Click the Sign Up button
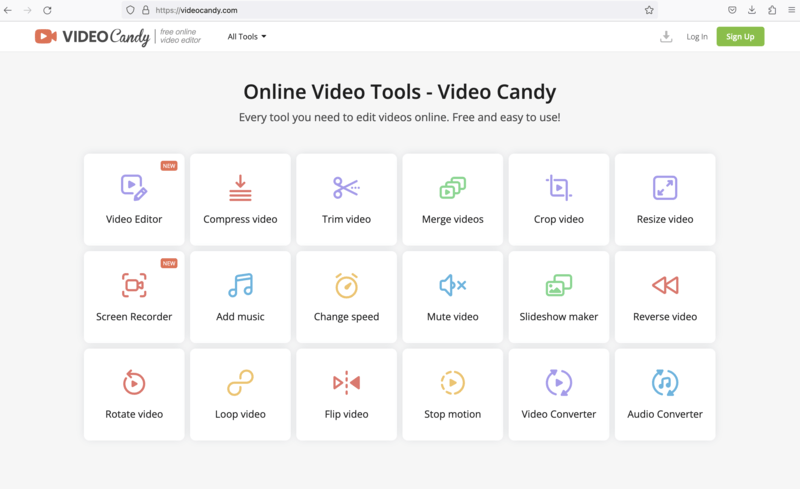800x489 pixels. coord(740,37)
